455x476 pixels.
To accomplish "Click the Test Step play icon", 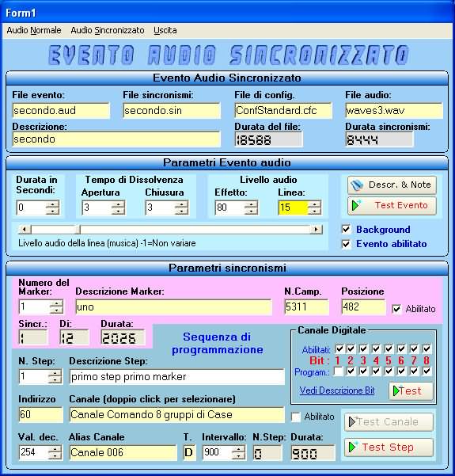I will pyautogui.click(x=353, y=447).
